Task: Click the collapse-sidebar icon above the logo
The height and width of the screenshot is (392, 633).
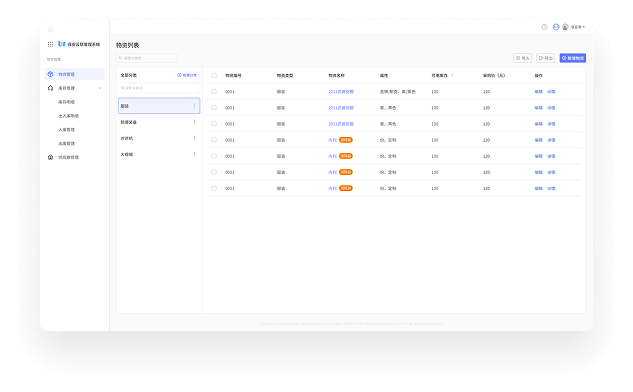Action: [x=50, y=30]
